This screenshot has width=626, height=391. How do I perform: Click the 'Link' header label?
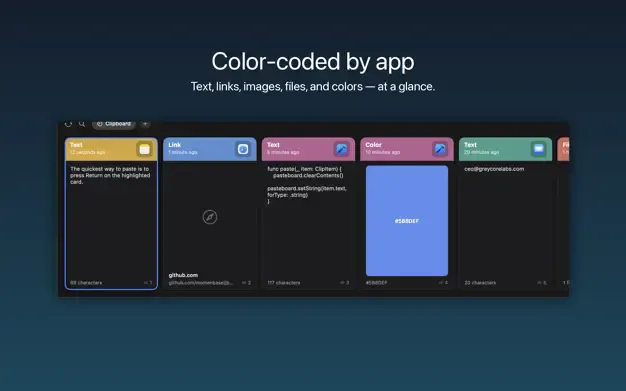coord(174,145)
